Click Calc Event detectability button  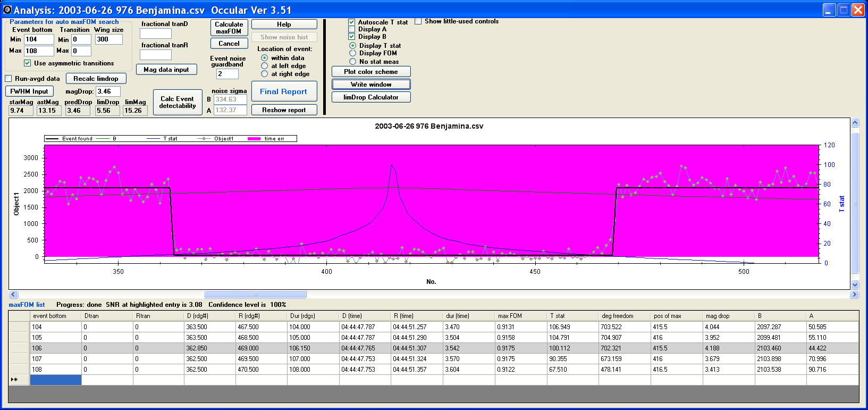pos(178,102)
